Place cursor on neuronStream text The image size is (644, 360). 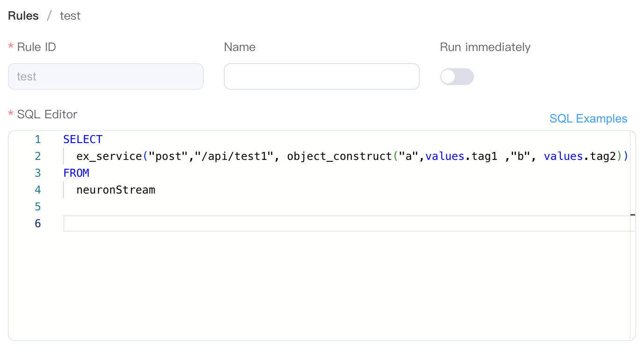[115, 190]
